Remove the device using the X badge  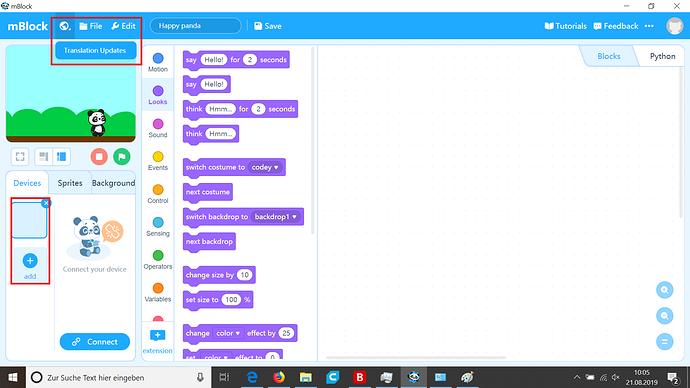(46, 203)
